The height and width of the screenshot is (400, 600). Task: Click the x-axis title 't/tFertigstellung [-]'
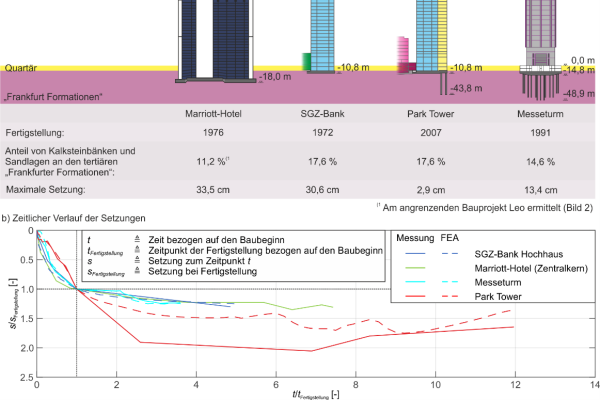(316, 395)
